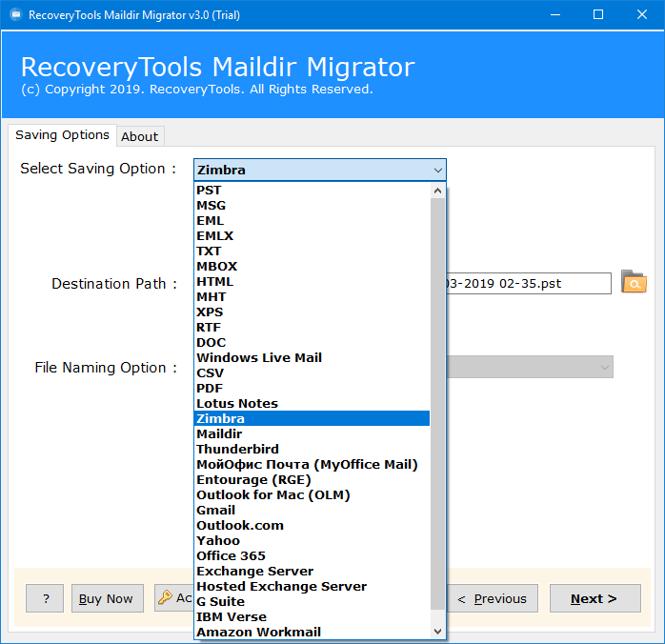The width and height of the screenshot is (665, 644).
Task: Click the Destination Path text field
Action: pyautogui.click(x=528, y=283)
